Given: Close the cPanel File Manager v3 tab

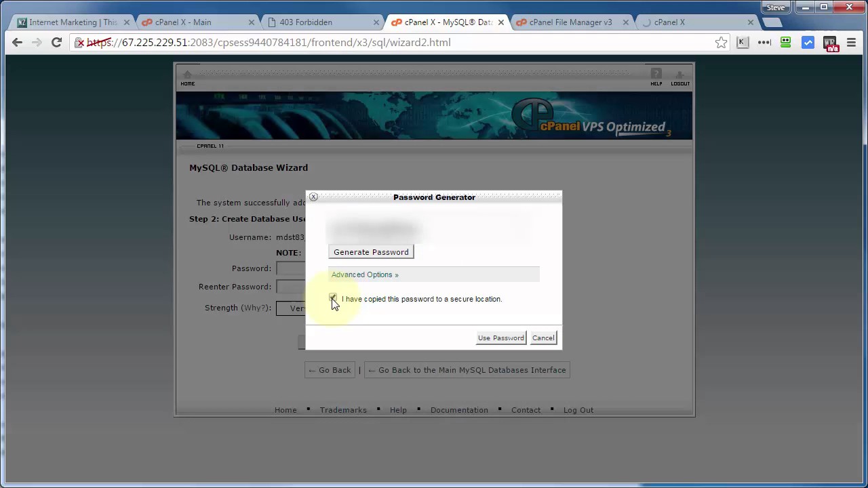Looking at the screenshot, I should tap(625, 22).
